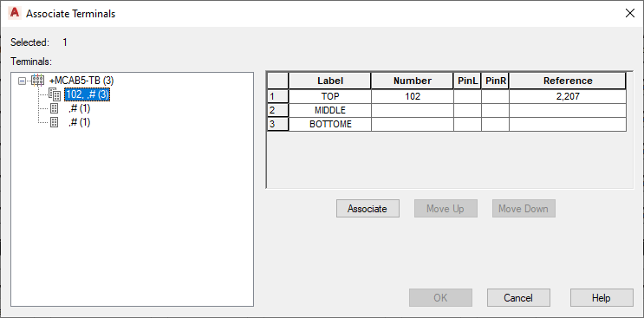Select the +MCAB5-TB (3) strip entry
The image size is (644, 318).
(81, 81)
